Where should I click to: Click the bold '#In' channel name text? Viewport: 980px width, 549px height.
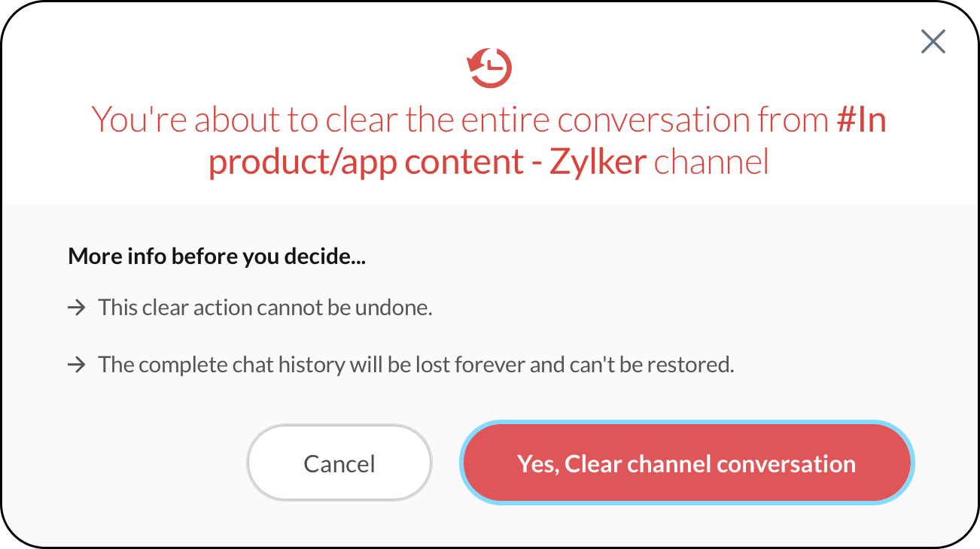[862, 120]
